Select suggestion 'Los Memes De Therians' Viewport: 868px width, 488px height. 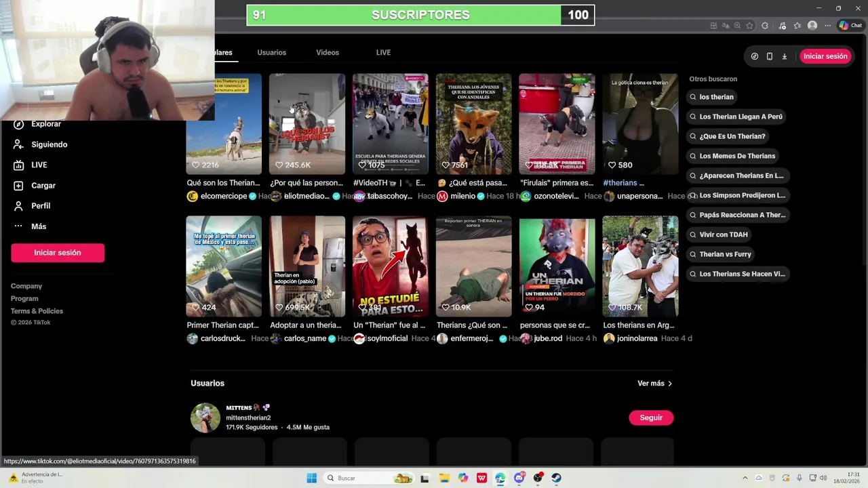[x=732, y=156]
